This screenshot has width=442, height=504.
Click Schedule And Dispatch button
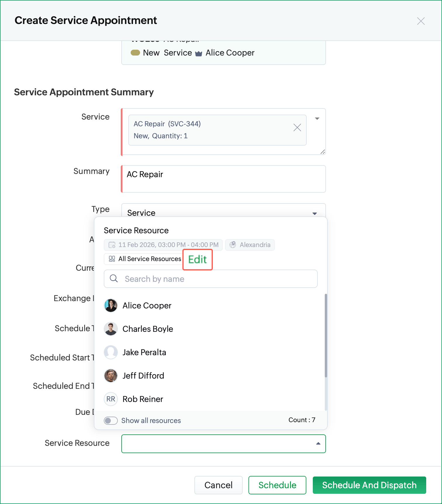tap(369, 485)
